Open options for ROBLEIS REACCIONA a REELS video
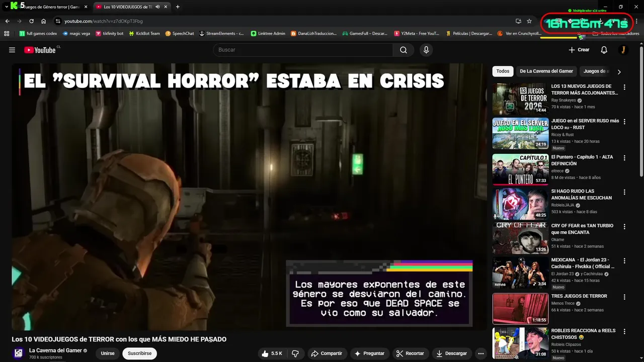 click(624, 331)
